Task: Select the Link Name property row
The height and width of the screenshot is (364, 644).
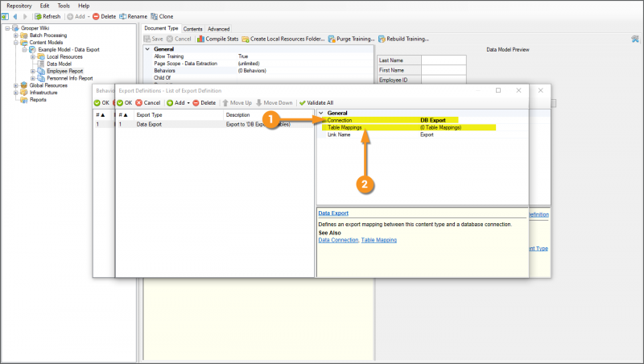Action: pos(423,134)
